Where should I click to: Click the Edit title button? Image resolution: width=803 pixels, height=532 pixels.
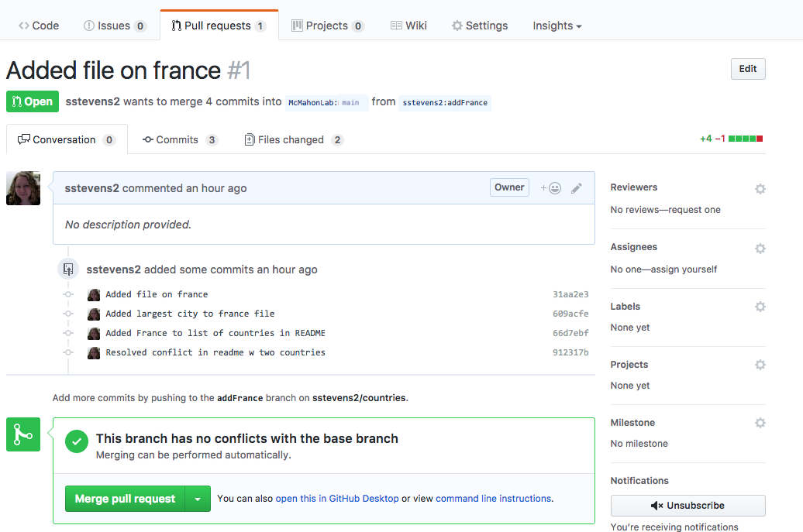click(748, 69)
